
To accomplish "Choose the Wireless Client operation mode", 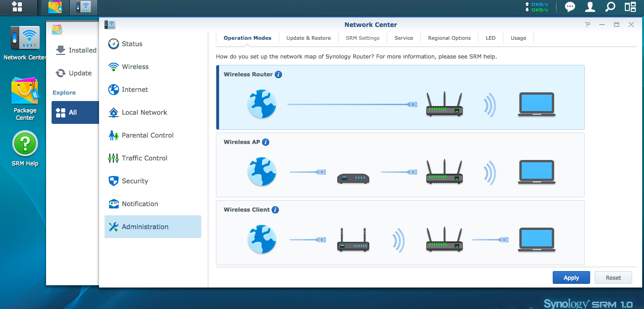I will click(x=400, y=233).
